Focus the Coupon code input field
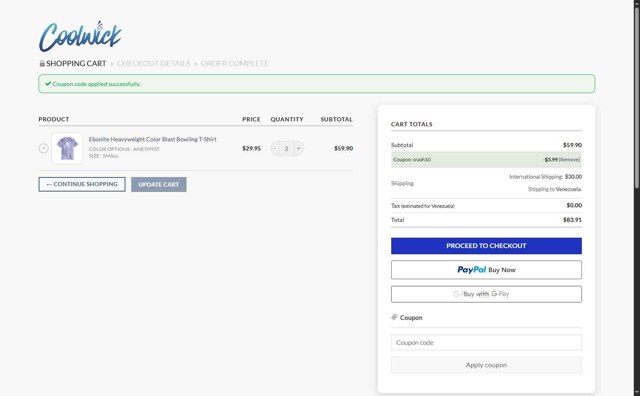This screenshot has height=396, width=640. point(486,343)
